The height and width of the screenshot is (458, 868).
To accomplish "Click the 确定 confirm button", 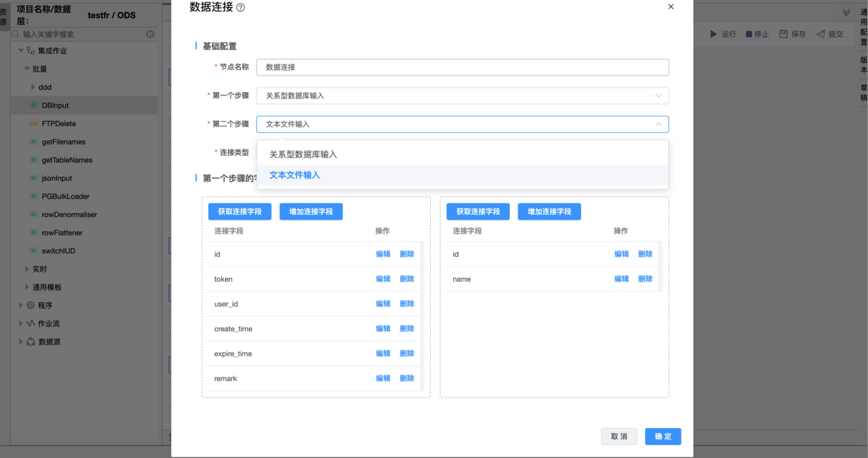I will point(663,437).
